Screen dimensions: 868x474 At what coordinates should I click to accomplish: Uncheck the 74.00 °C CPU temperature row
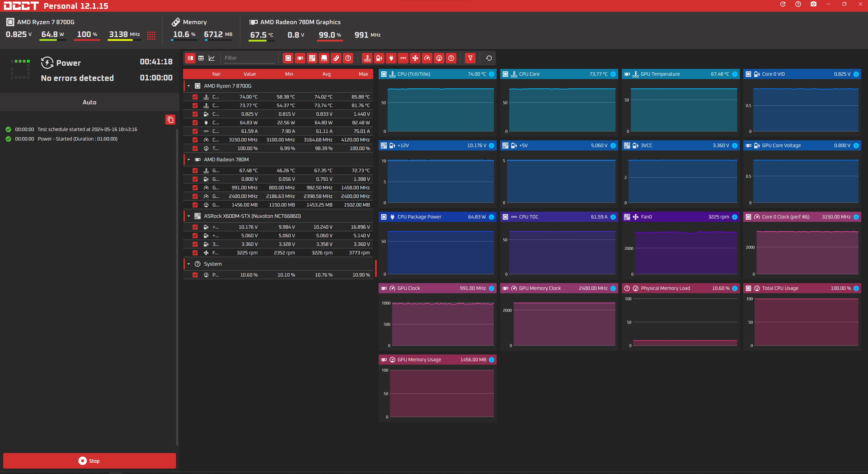[195, 97]
